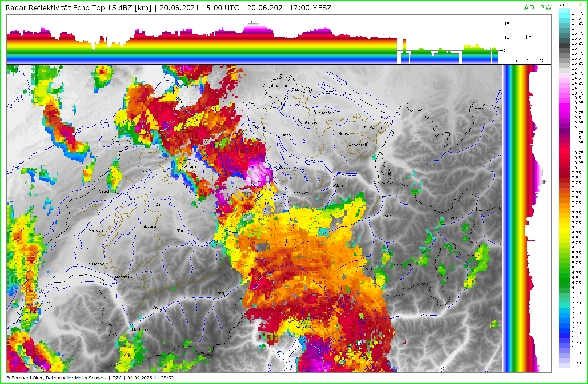
Task: Select the Bern city marker
Action: (x=165, y=202)
